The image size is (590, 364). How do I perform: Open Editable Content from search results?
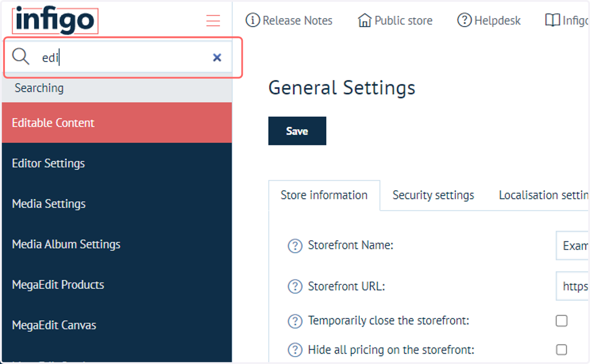coord(117,123)
